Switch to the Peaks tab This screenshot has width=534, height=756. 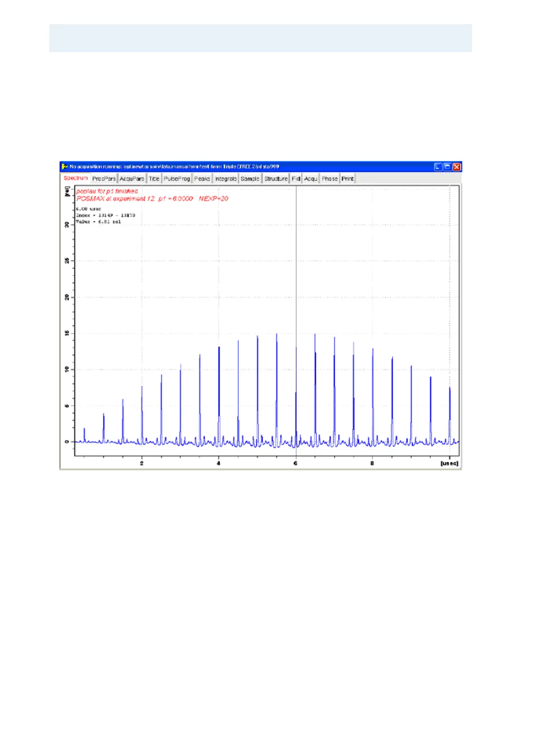[x=202, y=179]
